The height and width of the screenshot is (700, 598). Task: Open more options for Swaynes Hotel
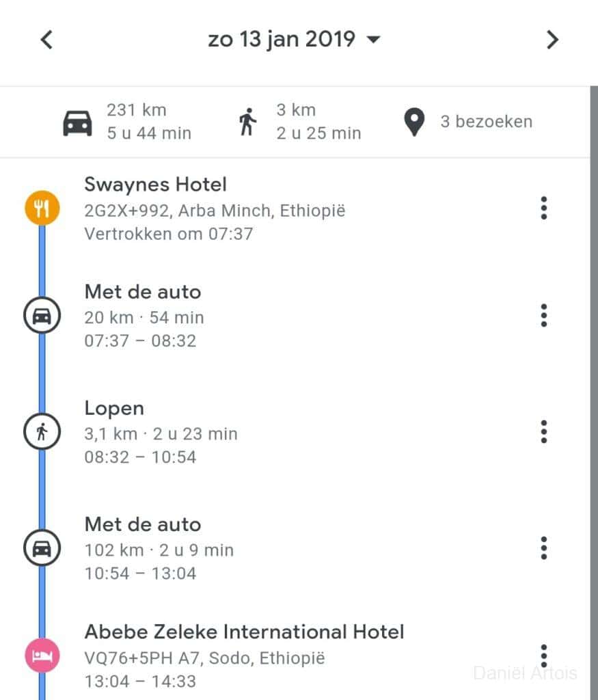point(543,208)
